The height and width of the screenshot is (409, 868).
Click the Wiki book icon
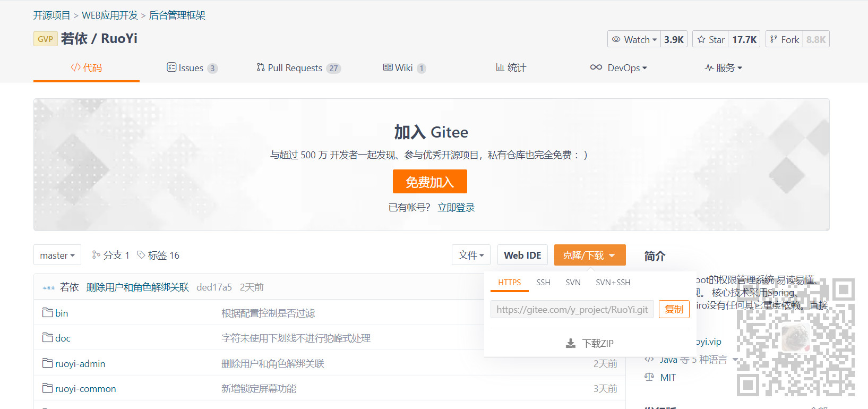point(388,67)
